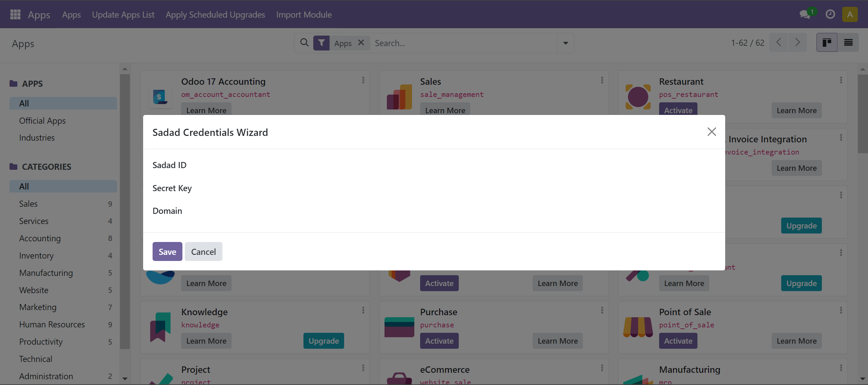Click the Sadad ID field label

coord(170,165)
